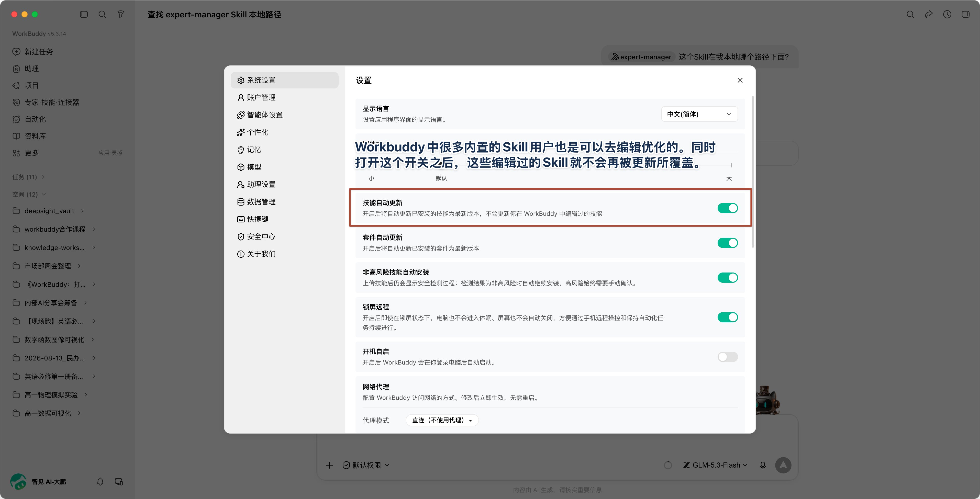Select the 安全中心 settings tab
The image size is (980, 499).
click(284, 236)
